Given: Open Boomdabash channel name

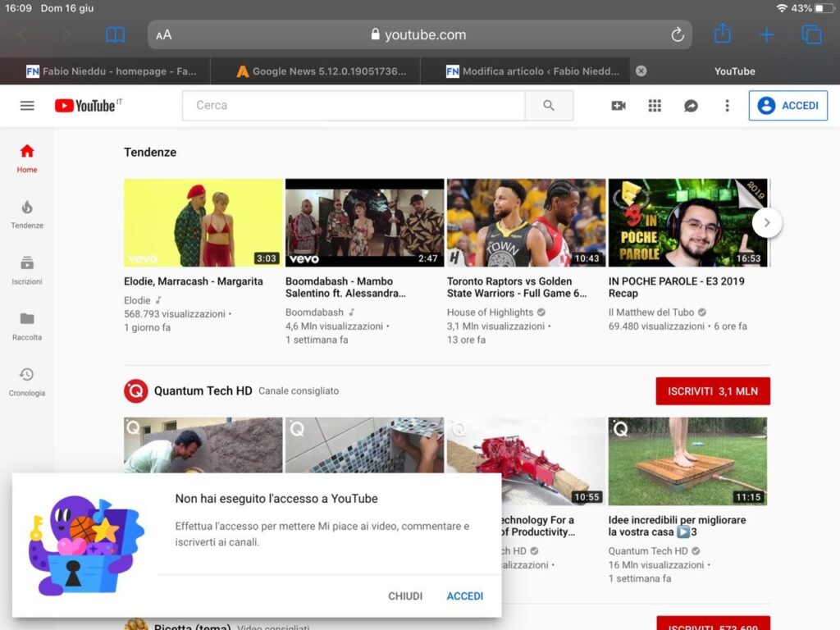Looking at the screenshot, I should click(314, 313).
